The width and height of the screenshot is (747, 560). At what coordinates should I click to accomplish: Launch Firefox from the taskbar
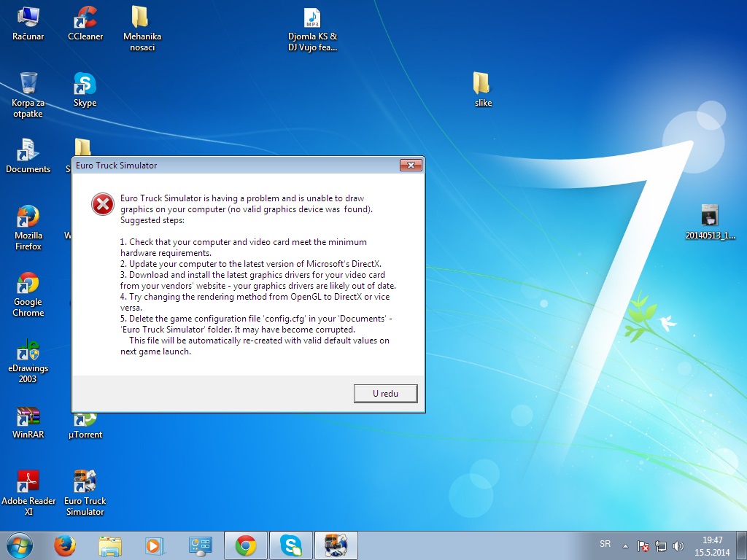click(65, 545)
